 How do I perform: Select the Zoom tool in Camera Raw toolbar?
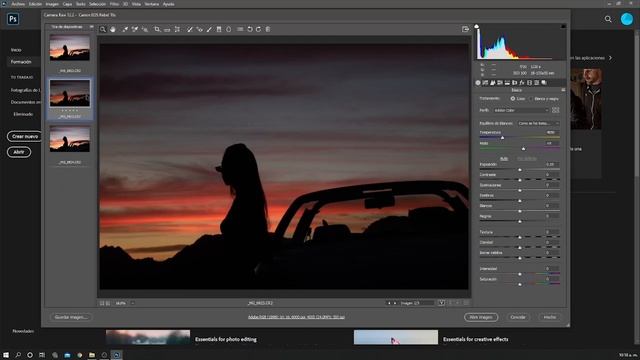coord(103,29)
